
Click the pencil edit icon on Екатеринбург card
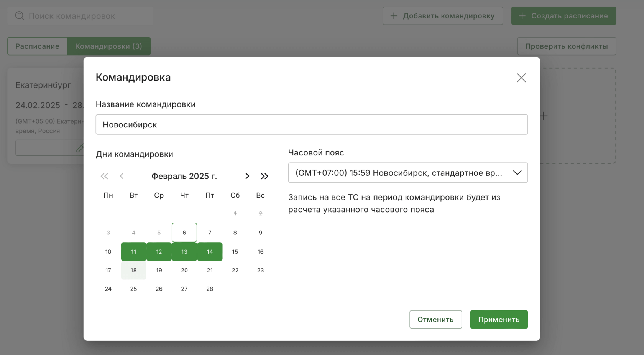[x=80, y=148]
